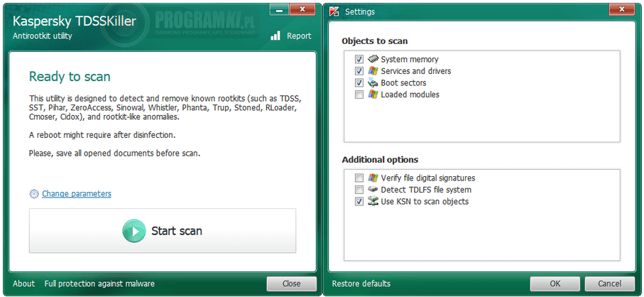Minimize the TDSSKiller window
The height and width of the screenshot is (297, 644).
pos(279,9)
